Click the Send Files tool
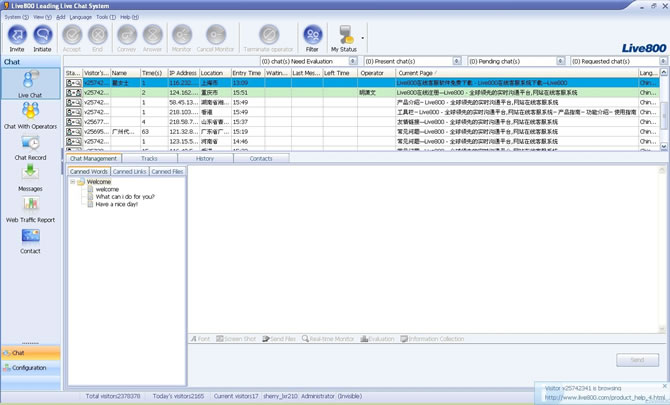 tap(279, 339)
